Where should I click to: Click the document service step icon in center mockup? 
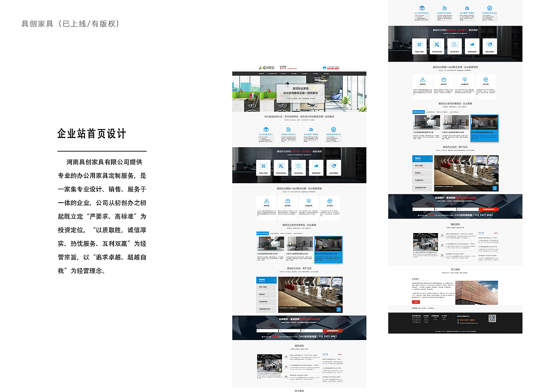pos(298,165)
